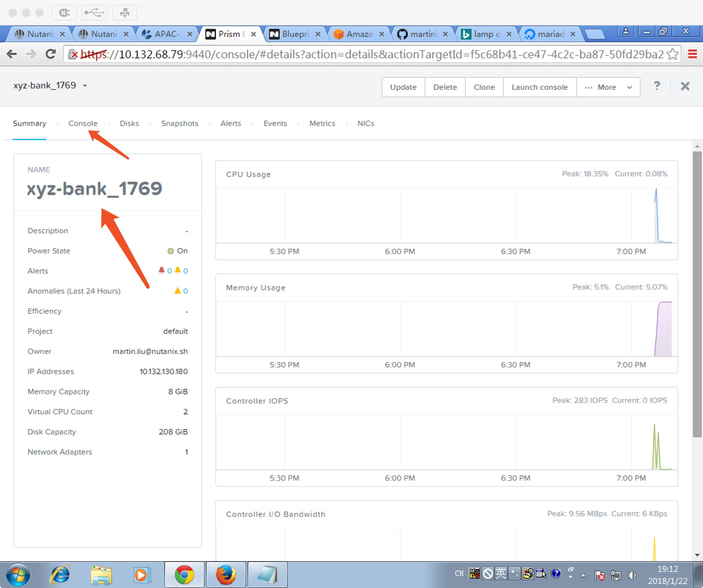Click the Launch console button

(540, 87)
